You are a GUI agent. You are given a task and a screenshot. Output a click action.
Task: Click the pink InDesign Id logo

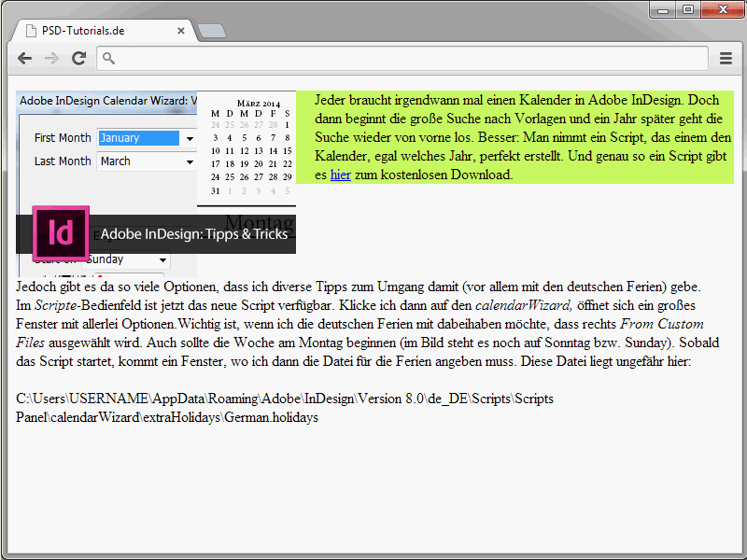(61, 233)
